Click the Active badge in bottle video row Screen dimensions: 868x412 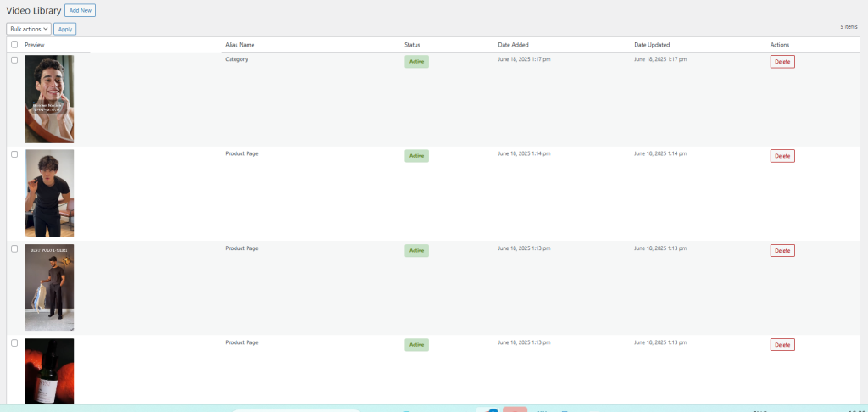[x=416, y=344]
